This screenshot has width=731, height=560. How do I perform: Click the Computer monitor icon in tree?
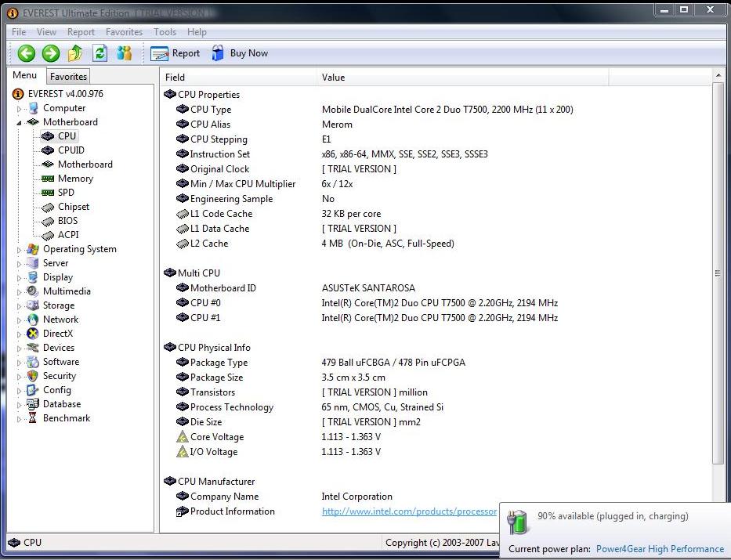(x=33, y=108)
